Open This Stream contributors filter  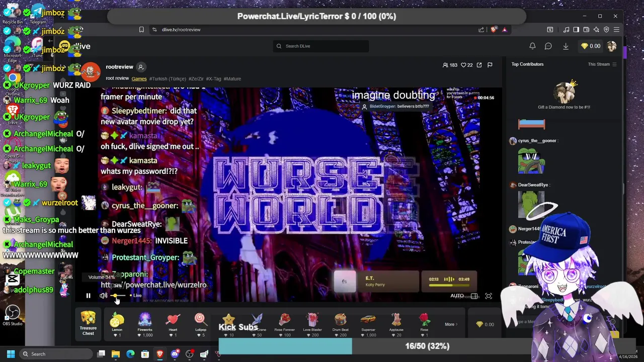(602, 64)
